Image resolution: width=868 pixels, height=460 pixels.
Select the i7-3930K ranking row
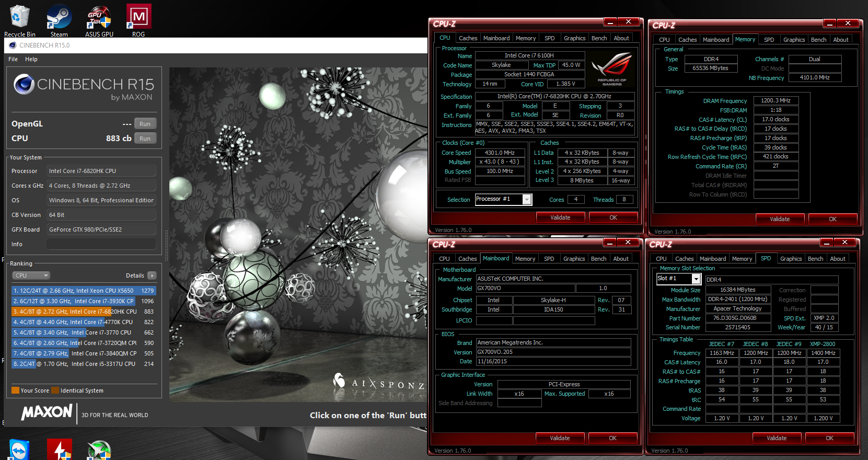point(84,301)
